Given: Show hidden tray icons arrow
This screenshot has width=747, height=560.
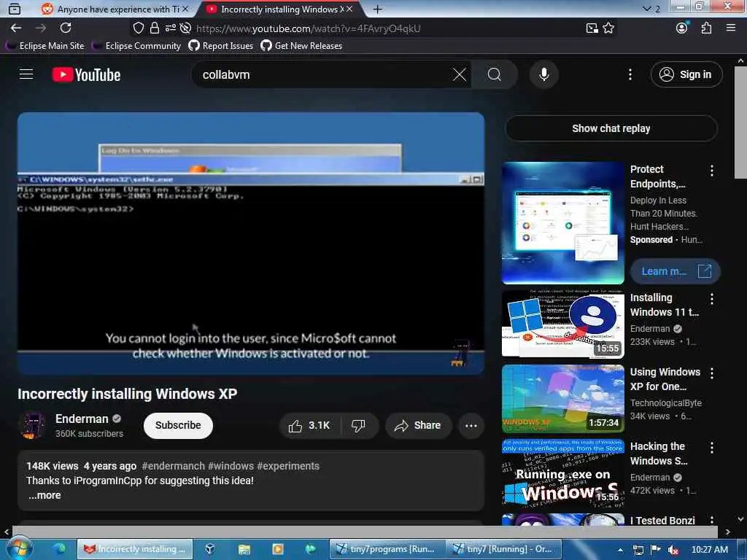Looking at the screenshot, I should [620, 550].
